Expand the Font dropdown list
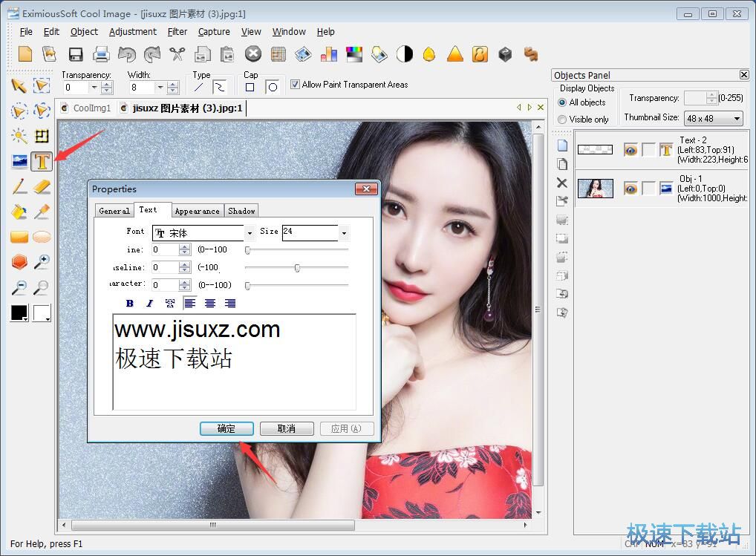 point(250,233)
